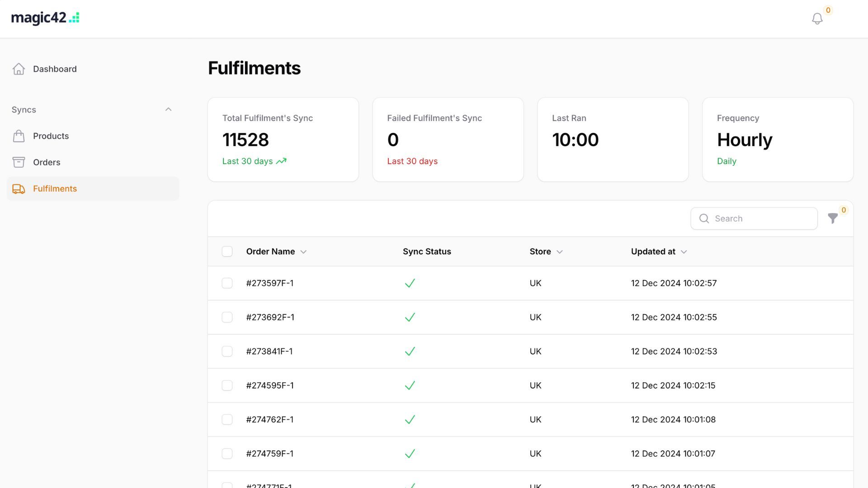Open Orders sync page
The height and width of the screenshot is (488, 868).
[93, 162]
